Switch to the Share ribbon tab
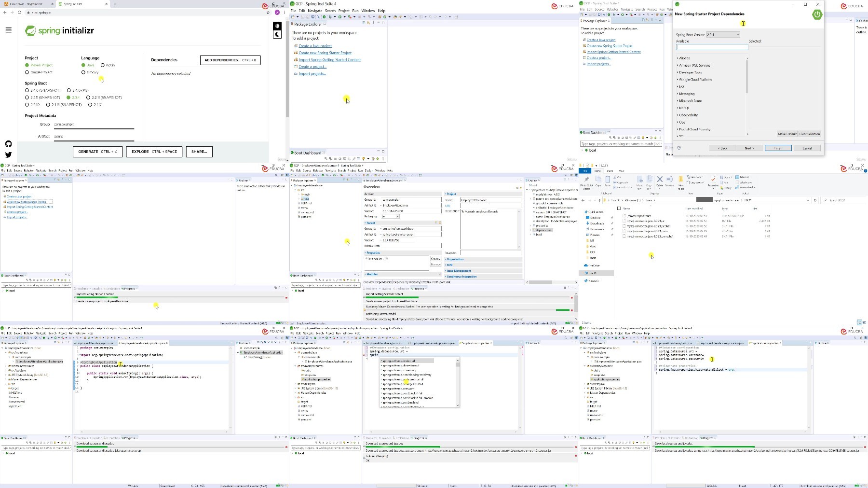 point(610,171)
